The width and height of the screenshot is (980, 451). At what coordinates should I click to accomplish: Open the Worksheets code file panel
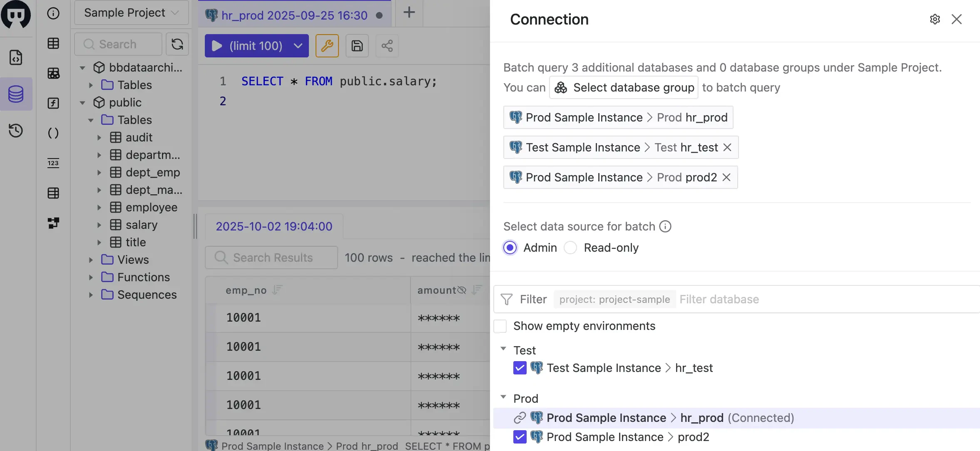click(16, 58)
